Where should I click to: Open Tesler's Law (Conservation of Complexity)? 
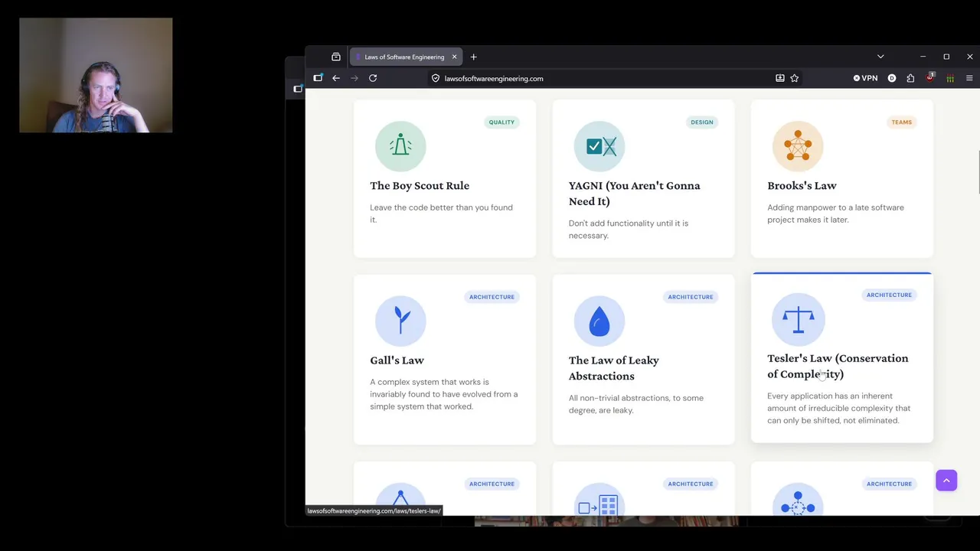(838, 366)
